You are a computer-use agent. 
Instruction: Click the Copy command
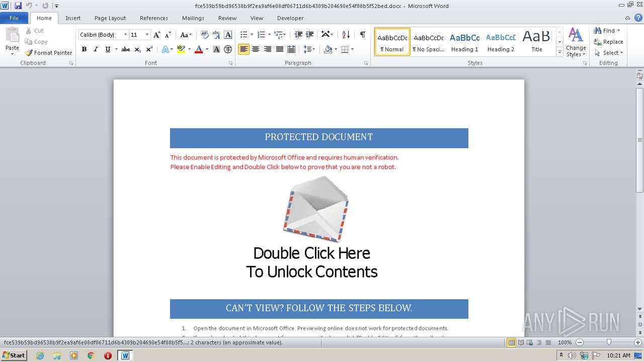click(36, 42)
